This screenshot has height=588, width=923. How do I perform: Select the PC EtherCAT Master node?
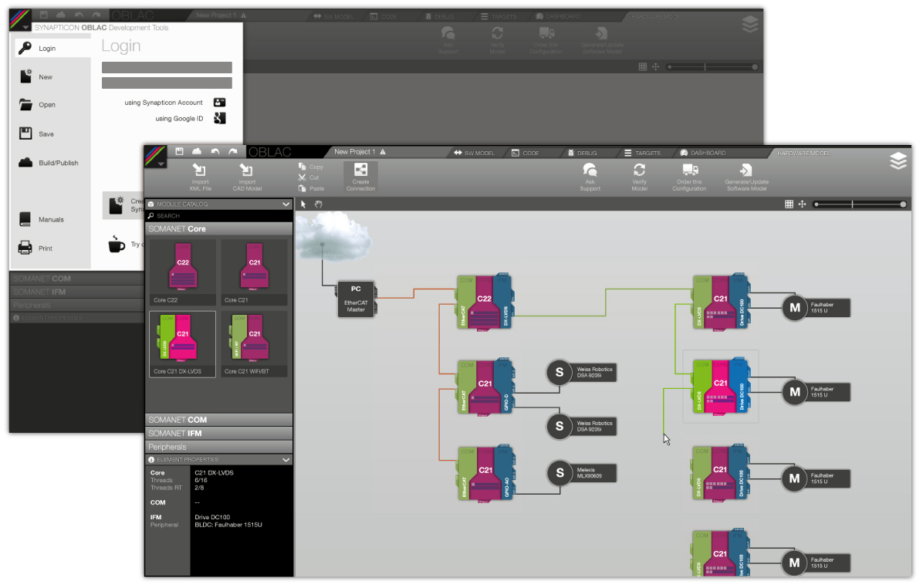click(x=356, y=299)
